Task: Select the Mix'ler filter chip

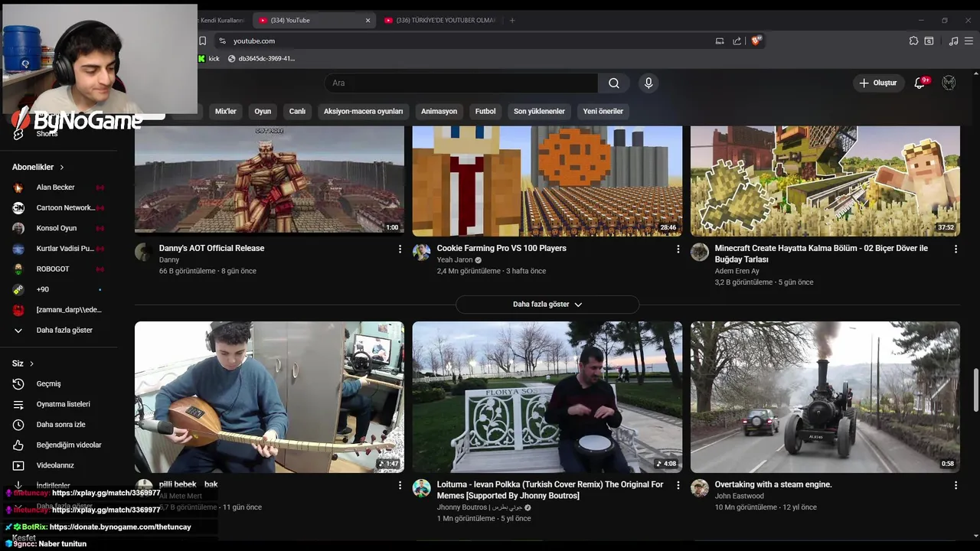Action: tap(226, 111)
